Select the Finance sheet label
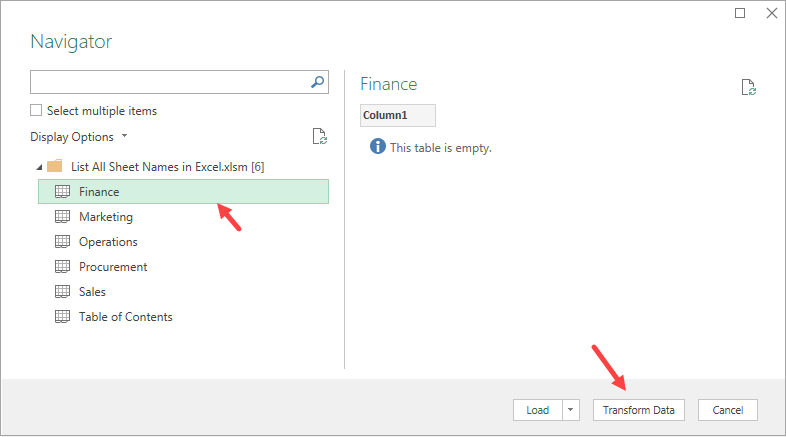Viewport: 786px width, 437px height. (99, 192)
